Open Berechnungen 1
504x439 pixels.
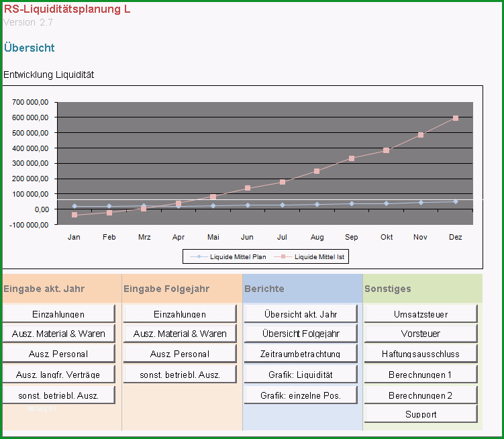pos(421,375)
